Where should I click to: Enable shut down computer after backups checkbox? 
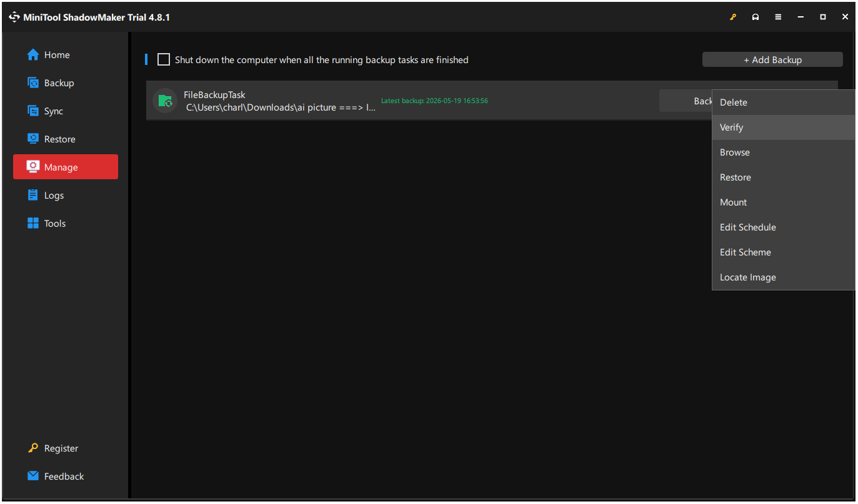pos(164,60)
